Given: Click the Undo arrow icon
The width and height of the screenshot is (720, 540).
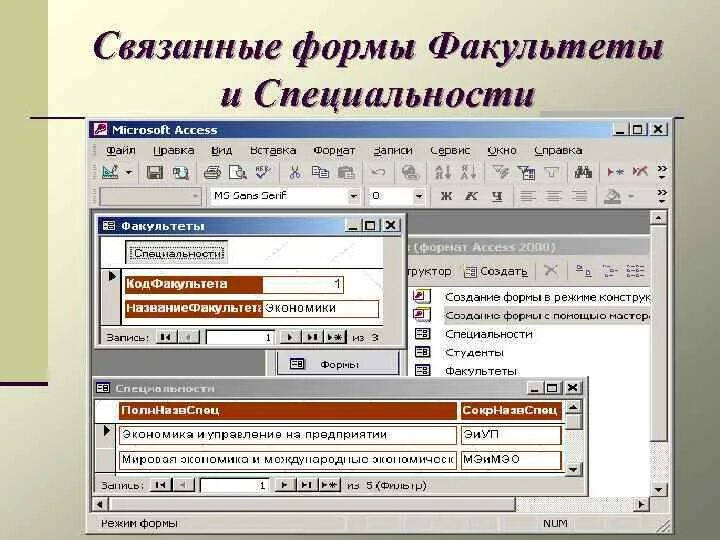Looking at the screenshot, I should 378,173.
